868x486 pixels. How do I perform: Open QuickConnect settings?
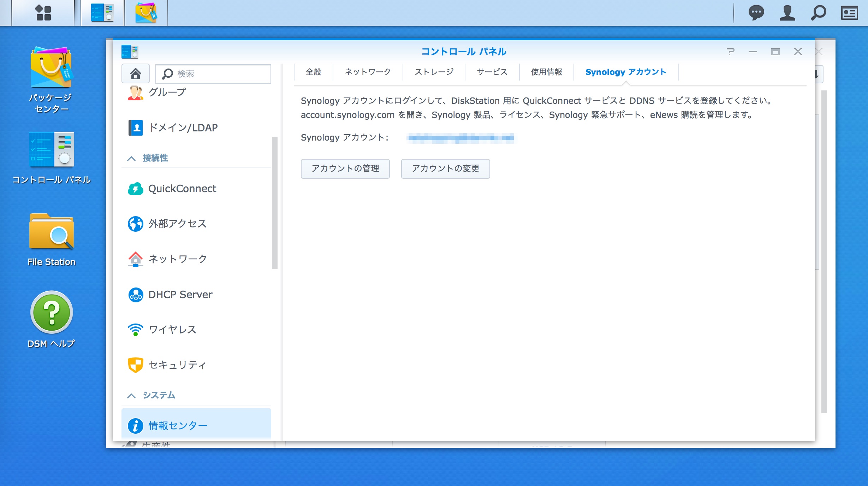point(196,189)
